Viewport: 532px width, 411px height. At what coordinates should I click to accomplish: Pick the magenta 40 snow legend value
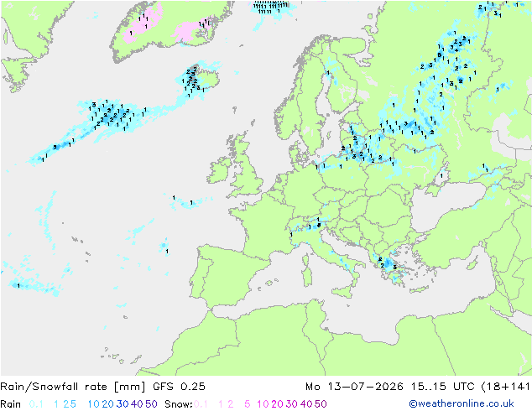tap(306, 404)
